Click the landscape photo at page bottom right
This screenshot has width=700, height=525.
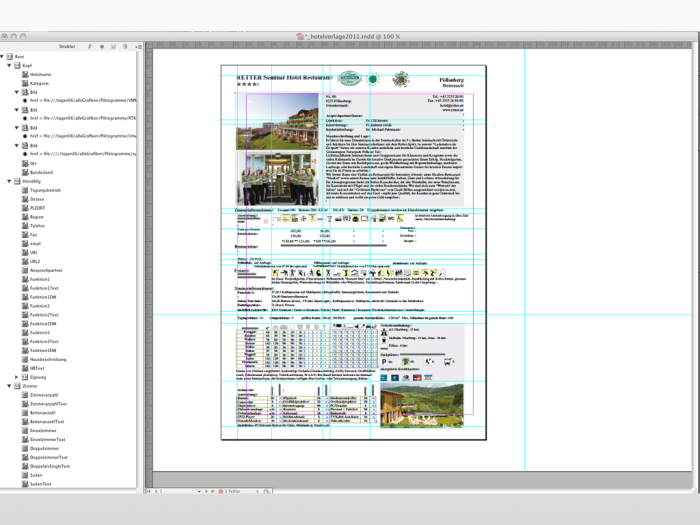pos(422,405)
